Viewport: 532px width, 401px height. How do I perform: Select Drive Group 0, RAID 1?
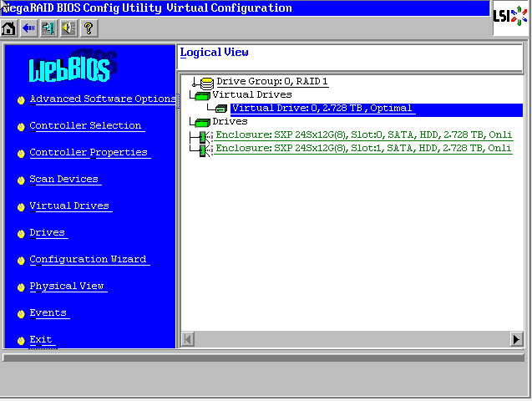(x=272, y=82)
